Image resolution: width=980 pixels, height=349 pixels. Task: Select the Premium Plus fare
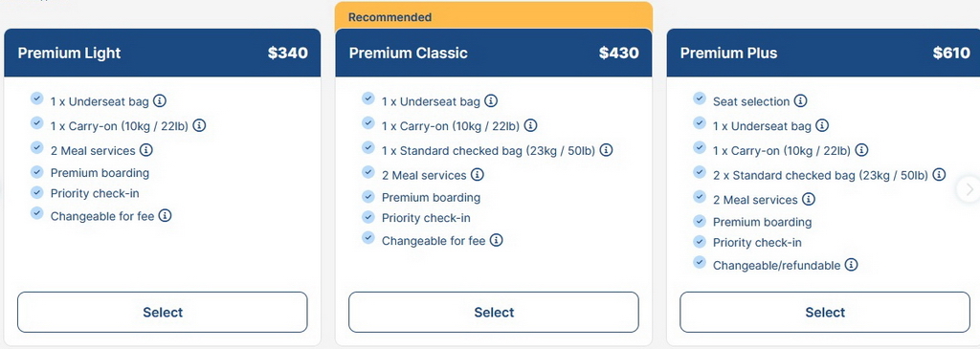click(x=825, y=312)
